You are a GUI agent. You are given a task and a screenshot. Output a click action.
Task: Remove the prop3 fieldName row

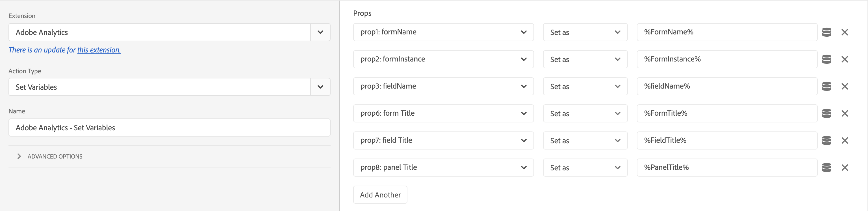point(845,87)
